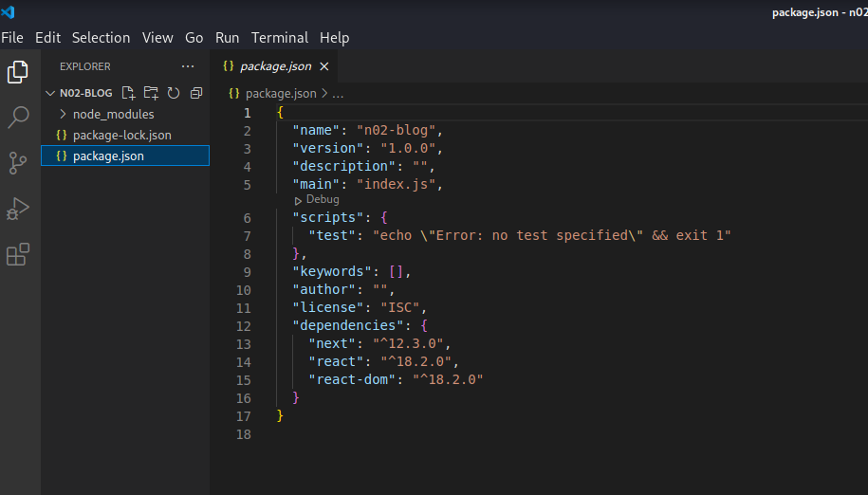This screenshot has width=868, height=495.
Task: Collapse the N02-BLOG folder section
Action: (50, 93)
